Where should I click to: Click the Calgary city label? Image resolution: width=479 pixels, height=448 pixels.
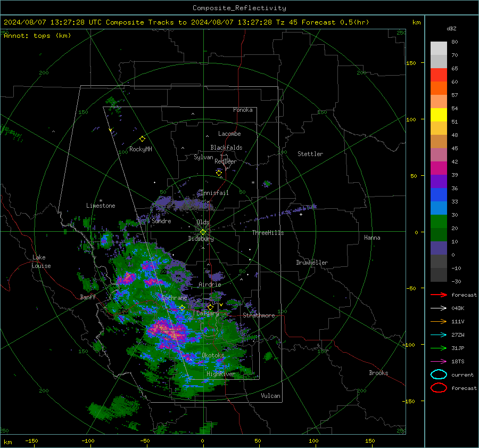pos(208,313)
